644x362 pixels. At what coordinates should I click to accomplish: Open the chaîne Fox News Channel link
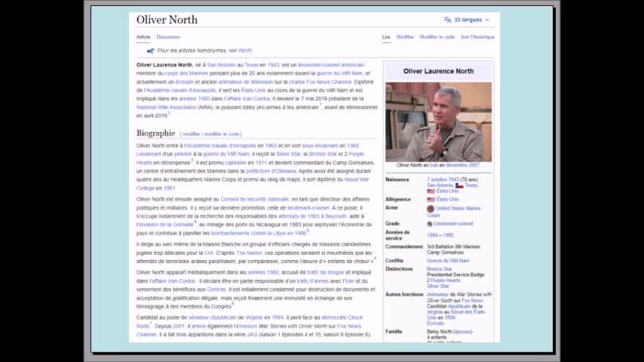click(x=320, y=81)
